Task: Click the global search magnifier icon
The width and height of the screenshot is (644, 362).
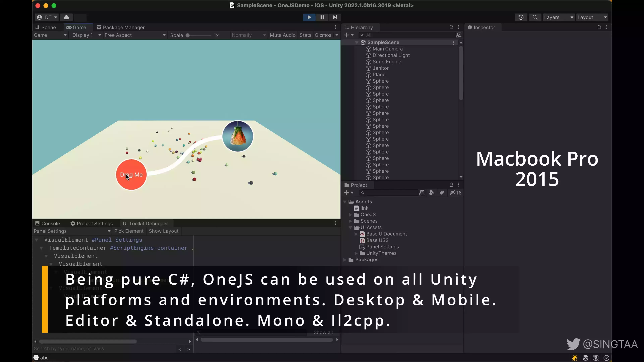Action: [535, 17]
